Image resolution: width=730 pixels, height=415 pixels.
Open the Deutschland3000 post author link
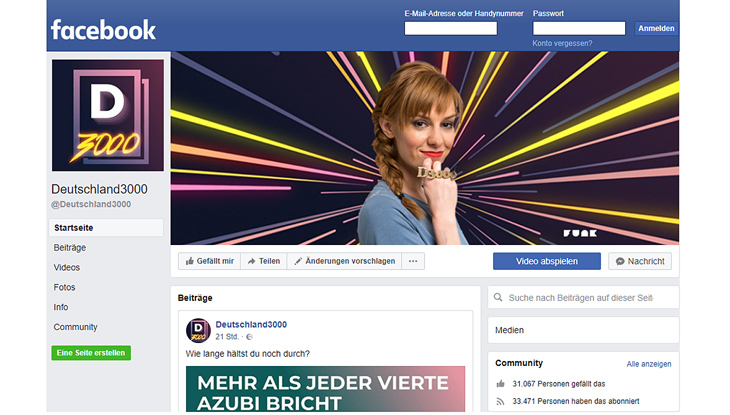pos(251,325)
